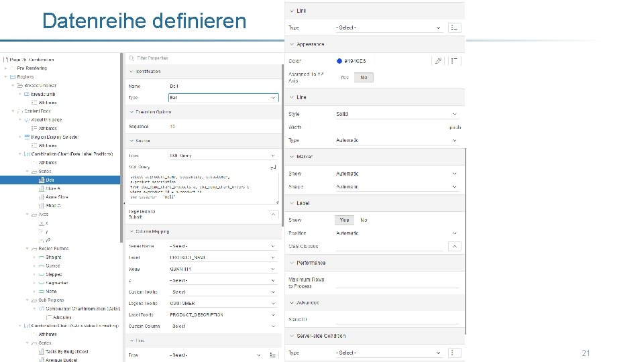Select the Axes node in tree
The image size is (644, 362).
pyautogui.click(x=44, y=215)
